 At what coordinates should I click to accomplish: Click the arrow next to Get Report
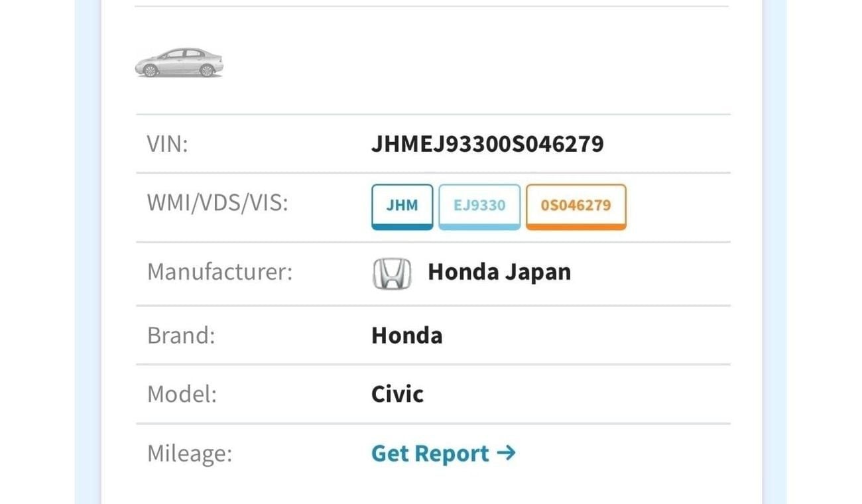[506, 453]
